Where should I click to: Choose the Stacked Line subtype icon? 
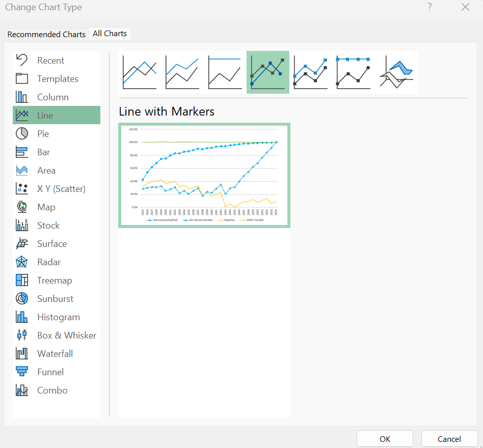182,72
